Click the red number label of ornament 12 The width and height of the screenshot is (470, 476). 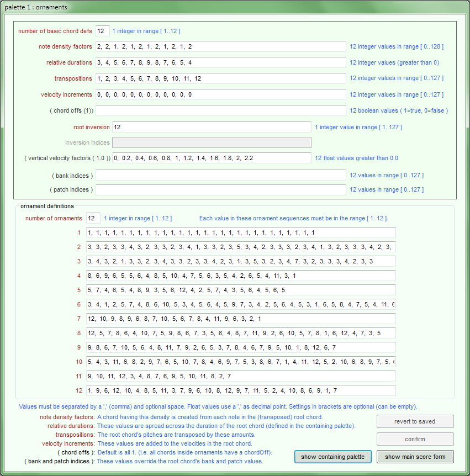pyautogui.click(x=79, y=390)
